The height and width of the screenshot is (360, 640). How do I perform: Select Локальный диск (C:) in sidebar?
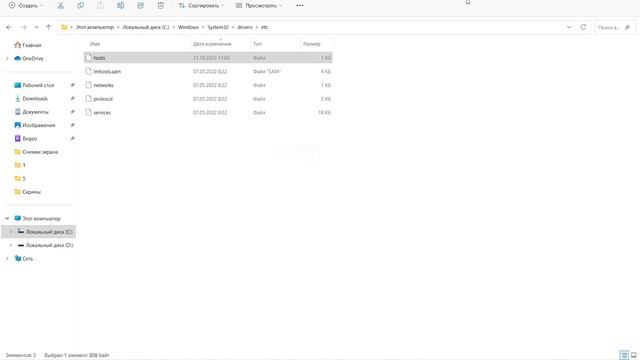(39, 232)
